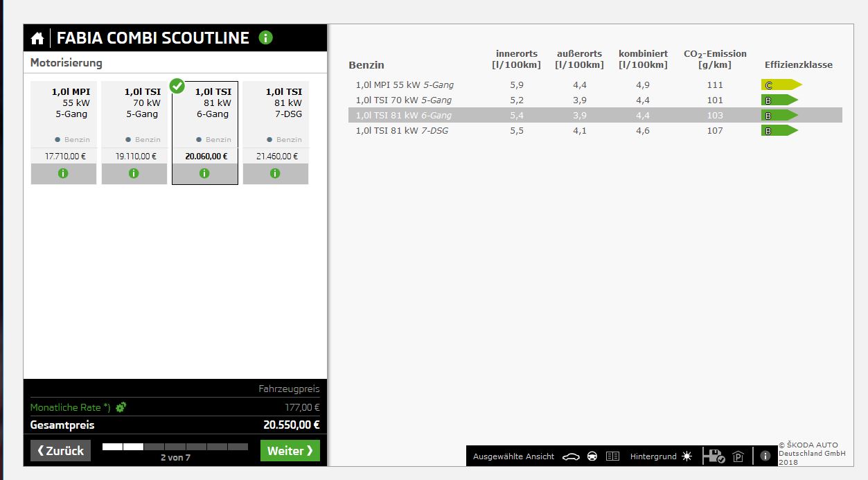
Task: Change background with sun icon
Action: pyautogui.click(x=687, y=456)
